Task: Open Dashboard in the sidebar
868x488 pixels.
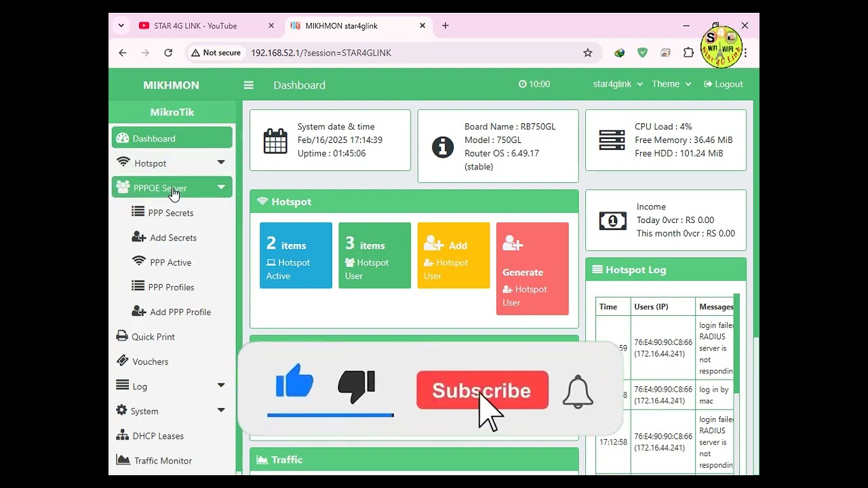Action: tap(172, 138)
